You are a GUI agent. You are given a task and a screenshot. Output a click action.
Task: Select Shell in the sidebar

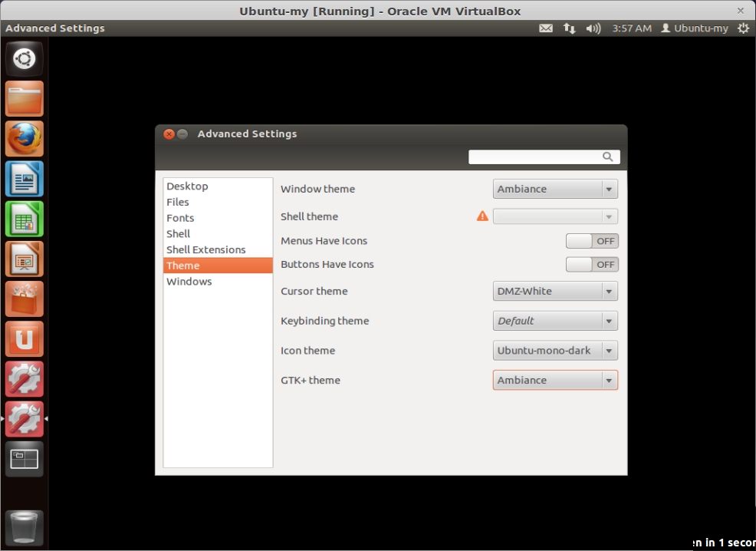point(218,234)
